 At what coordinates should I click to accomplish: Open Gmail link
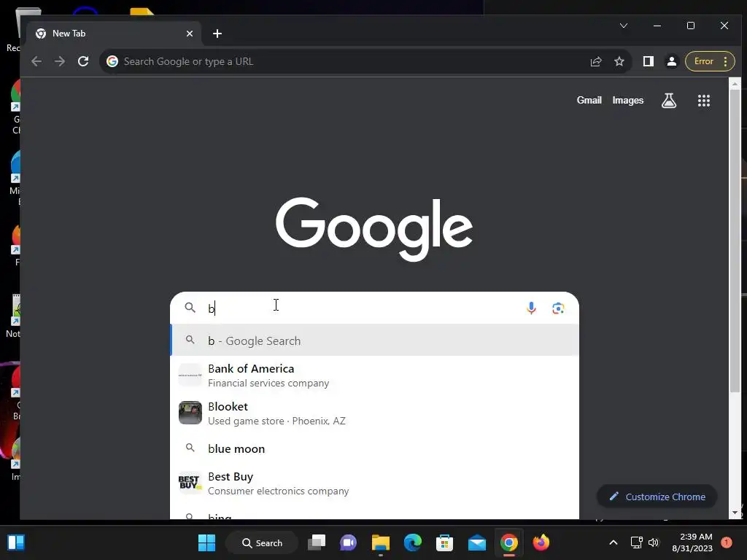click(589, 101)
